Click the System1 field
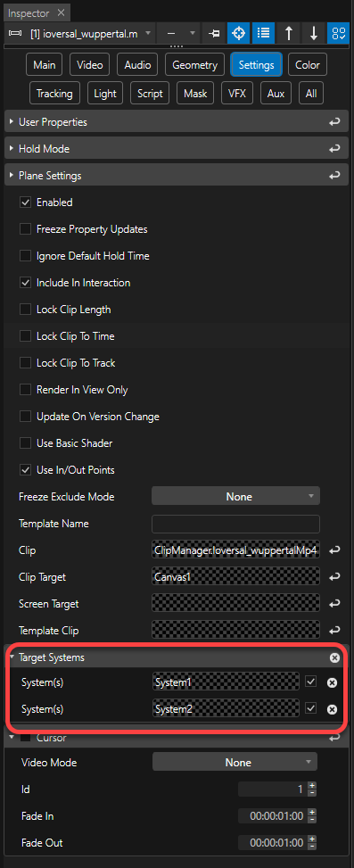 [226, 682]
